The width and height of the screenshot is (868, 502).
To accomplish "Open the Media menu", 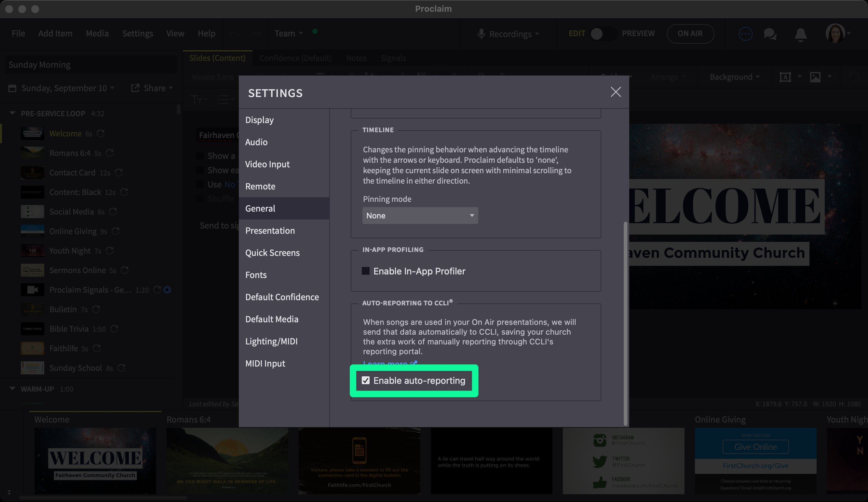I will (x=97, y=34).
